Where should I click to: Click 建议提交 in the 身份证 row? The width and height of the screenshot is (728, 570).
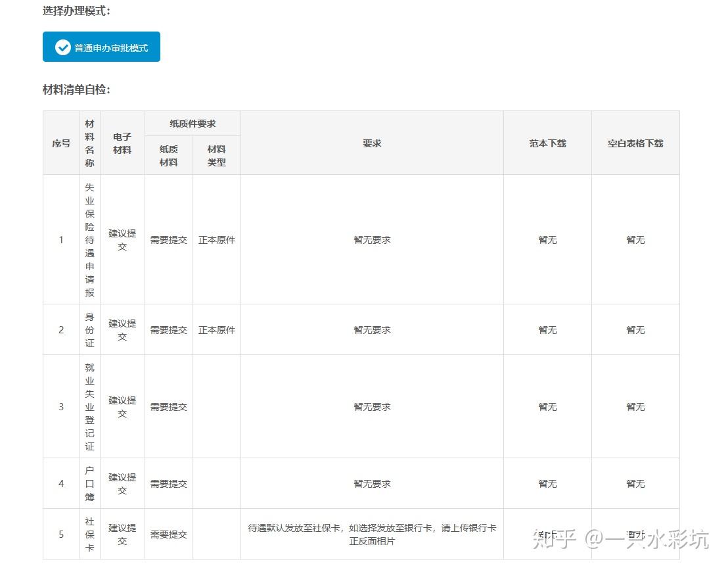pos(122,330)
